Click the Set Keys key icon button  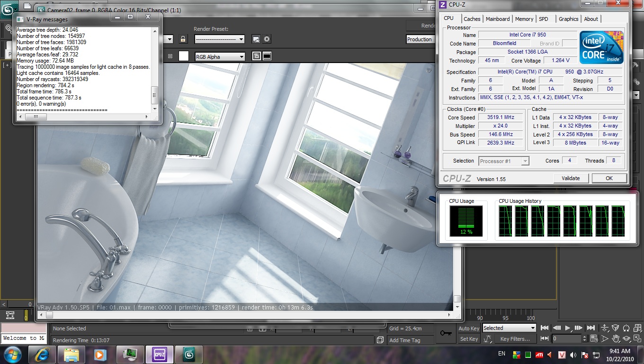(445, 333)
